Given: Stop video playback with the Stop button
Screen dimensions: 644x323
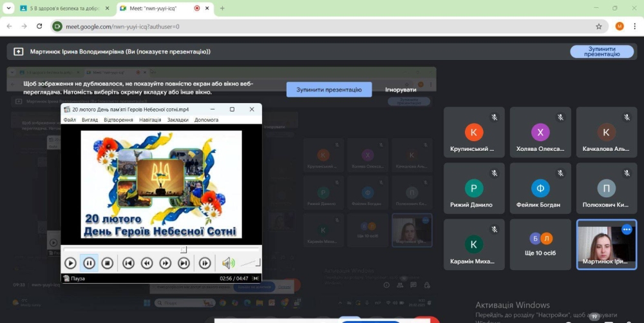Looking at the screenshot, I should tap(108, 263).
